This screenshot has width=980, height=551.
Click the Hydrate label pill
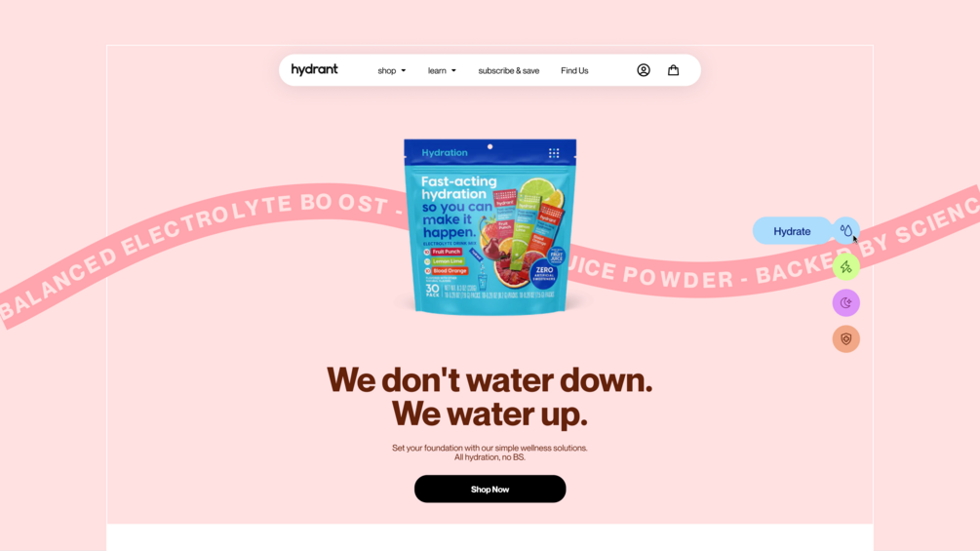(x=793, y=231)
